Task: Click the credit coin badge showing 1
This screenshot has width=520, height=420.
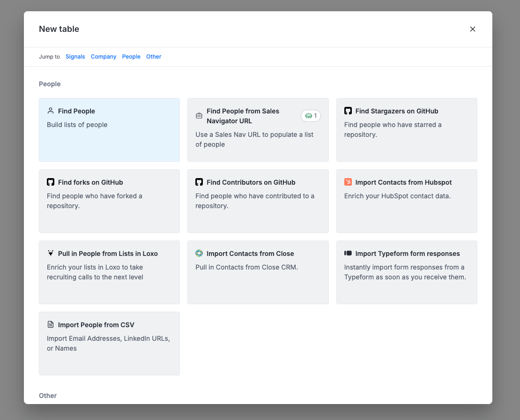Action: pos(311,116)
